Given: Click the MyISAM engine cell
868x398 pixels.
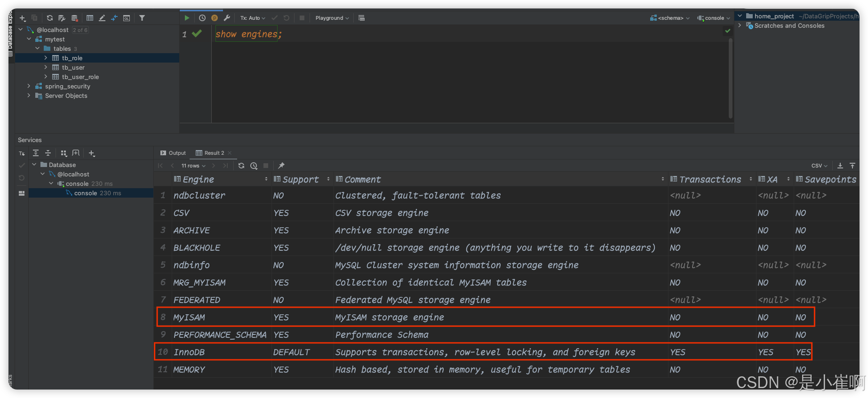Looking at the screenshot, I should point(221,317).
